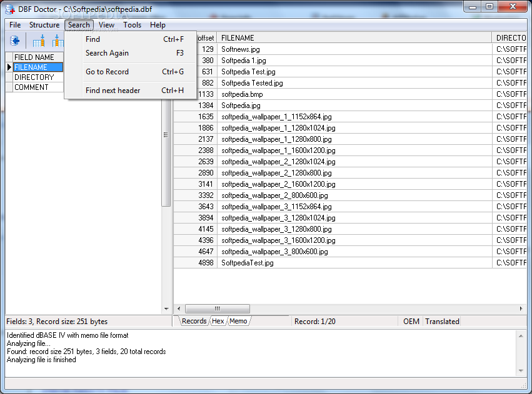Click the offset column header
The image size is (532, 394).
click(x=206, y=38)
